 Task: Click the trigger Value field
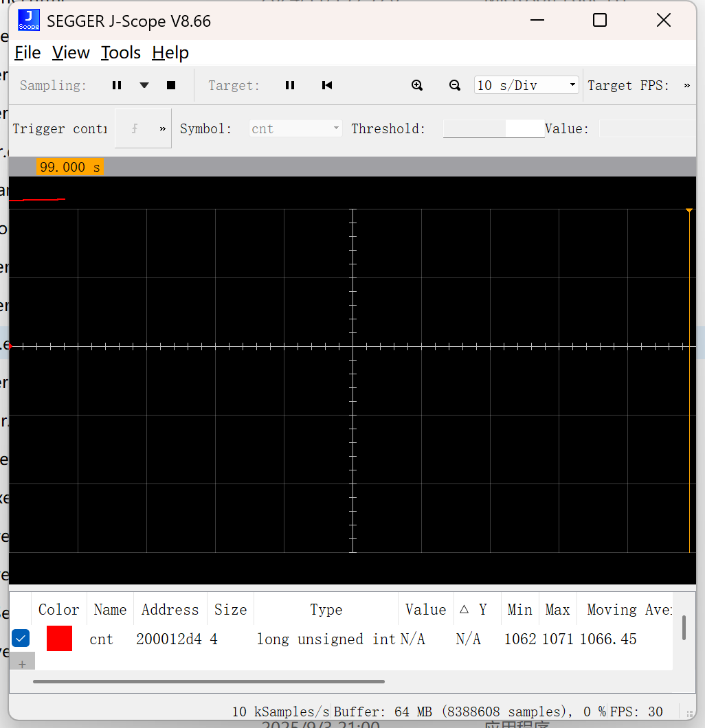[x=647, y=128]
